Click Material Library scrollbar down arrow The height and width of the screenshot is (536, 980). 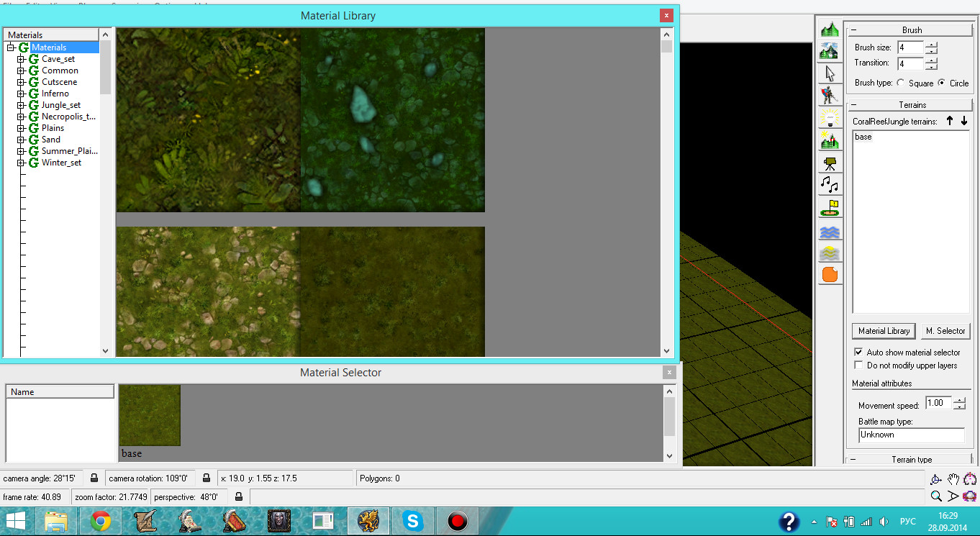pos(666,351)
